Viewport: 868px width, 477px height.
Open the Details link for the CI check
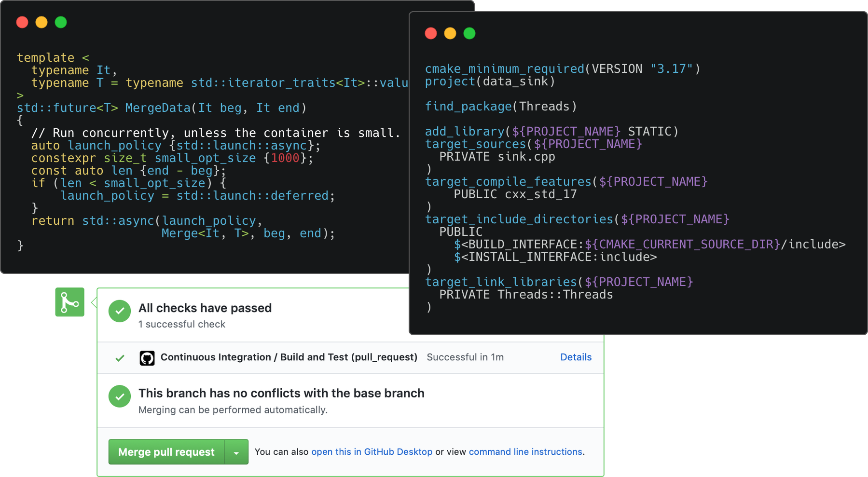click(x=575, y=357)
